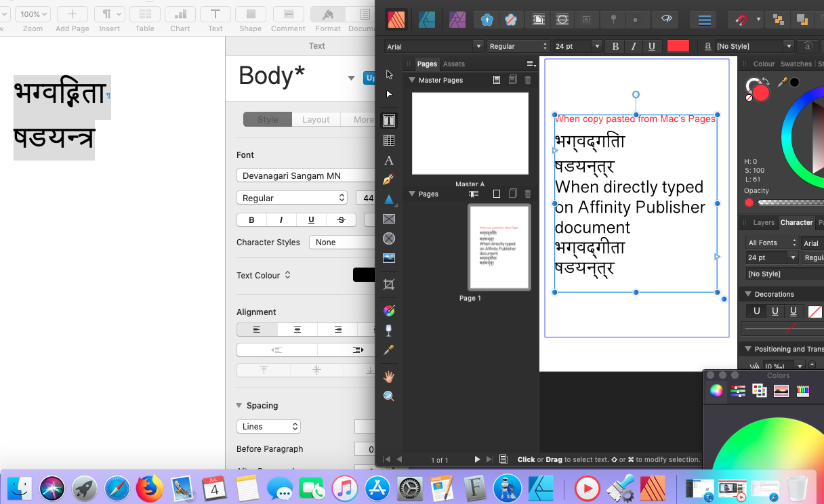Switch to Designer persona icon
The height and width of the screenshot is (504, 824).
click(x=427, y=20)
